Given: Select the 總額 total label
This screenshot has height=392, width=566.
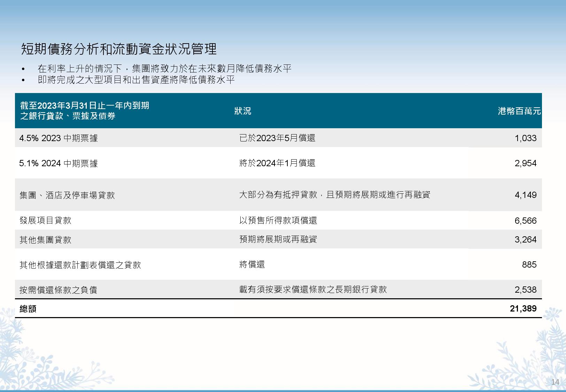Looking at the screenshot, I should (x=28, y=309).
